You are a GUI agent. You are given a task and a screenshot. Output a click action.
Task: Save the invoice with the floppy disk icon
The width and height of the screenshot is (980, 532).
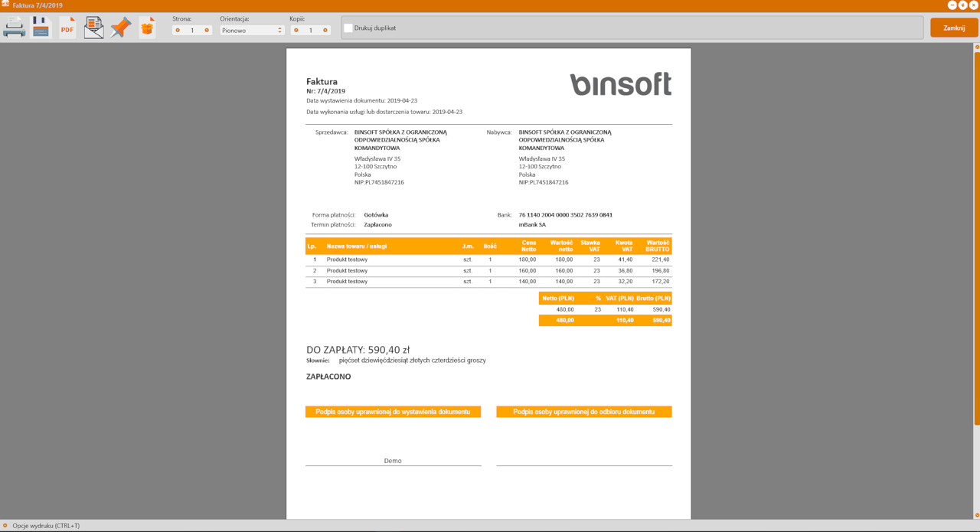tap(41, 28)
